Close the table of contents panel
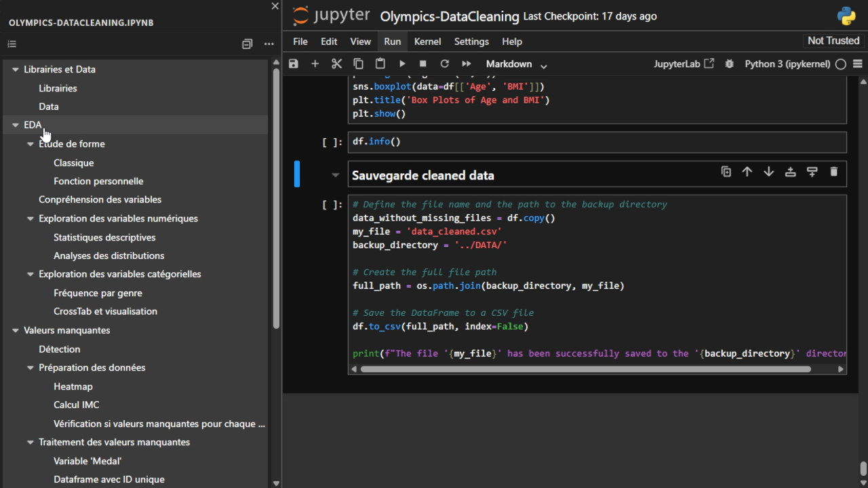This screenshot has height=488, width=868. coord(275,6)
